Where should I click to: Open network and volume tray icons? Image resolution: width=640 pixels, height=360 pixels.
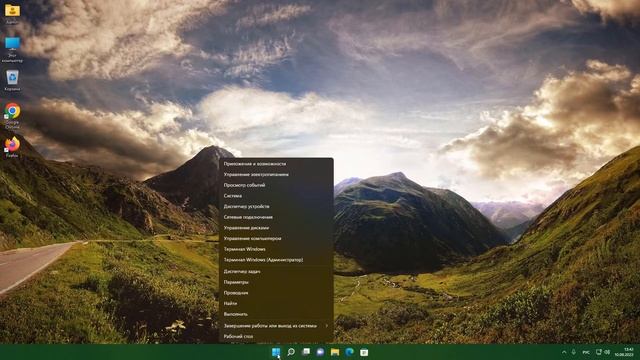603,352
